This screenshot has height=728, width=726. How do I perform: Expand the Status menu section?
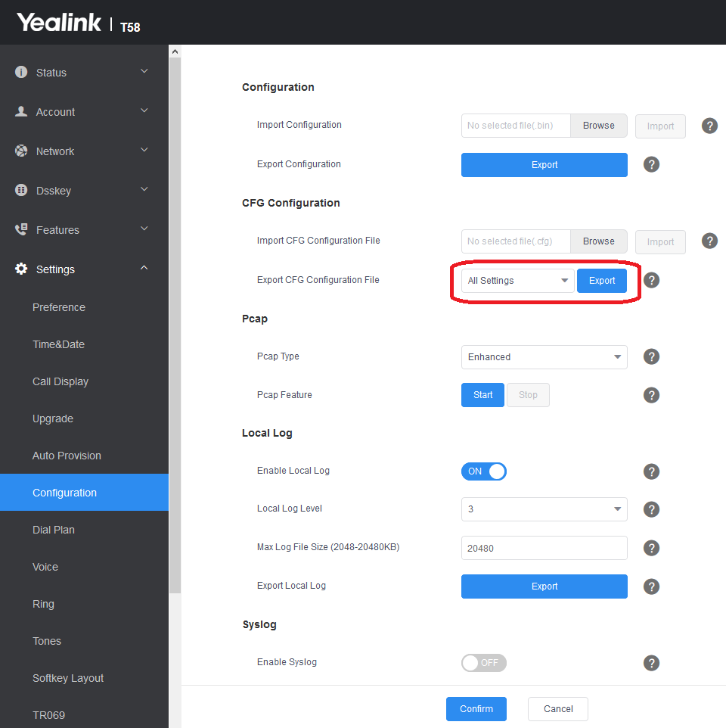pos(83,73)
